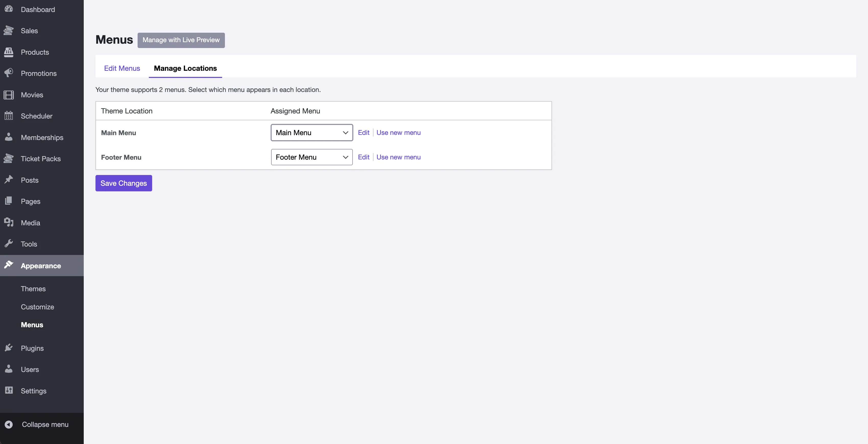Click the Collapse menu arrow icon
Screen dimensions: 868x444
pyautogui.click(x=9, y=424)
